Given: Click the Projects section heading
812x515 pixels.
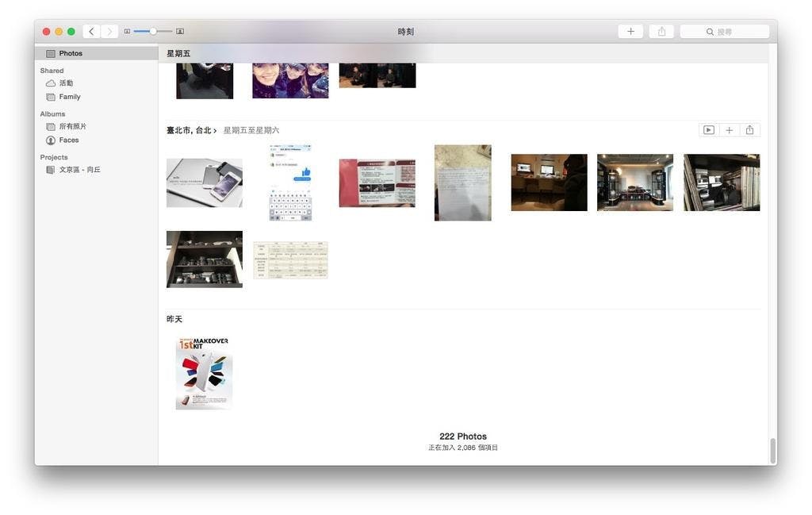Looking at the screenshot, I should [54, 157].
